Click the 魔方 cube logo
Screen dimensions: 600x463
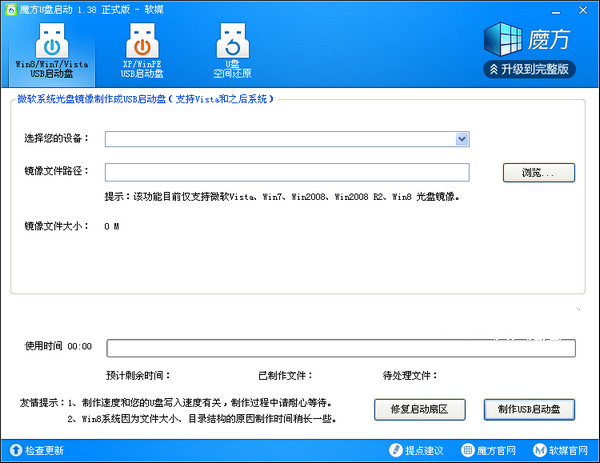tap(503, 39)
